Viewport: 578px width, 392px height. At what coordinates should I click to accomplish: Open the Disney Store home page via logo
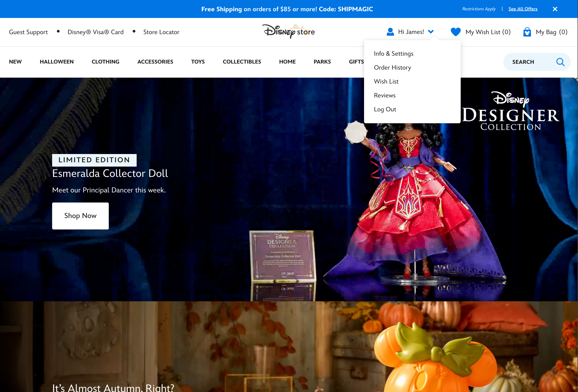tap(289, 32)
